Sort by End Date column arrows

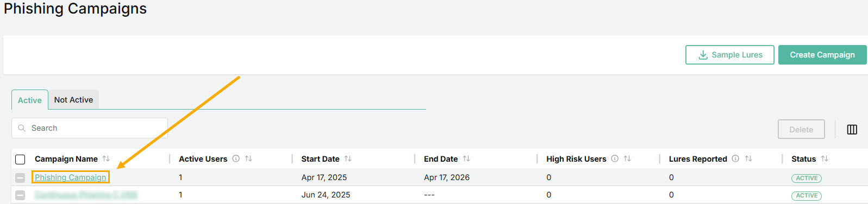pyautogui.click(x=466, y=159)
